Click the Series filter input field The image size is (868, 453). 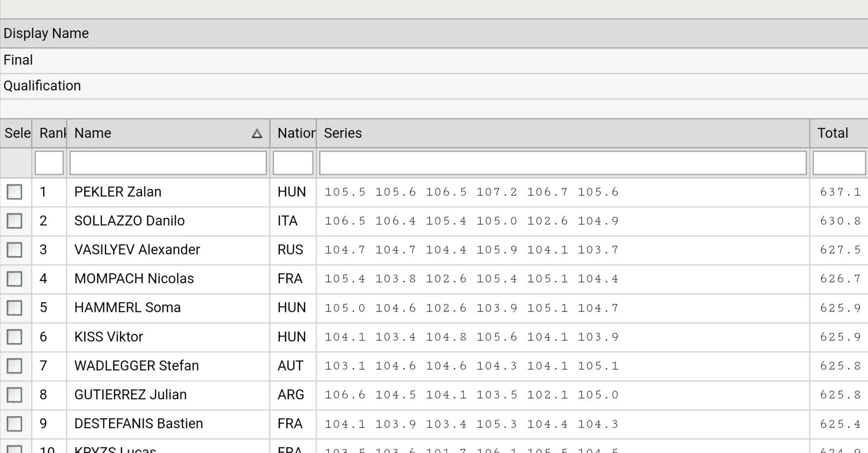[562, 163]
